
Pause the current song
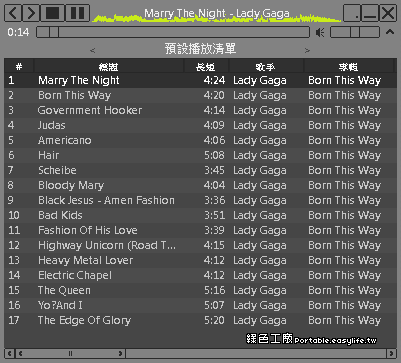(77, 13)
